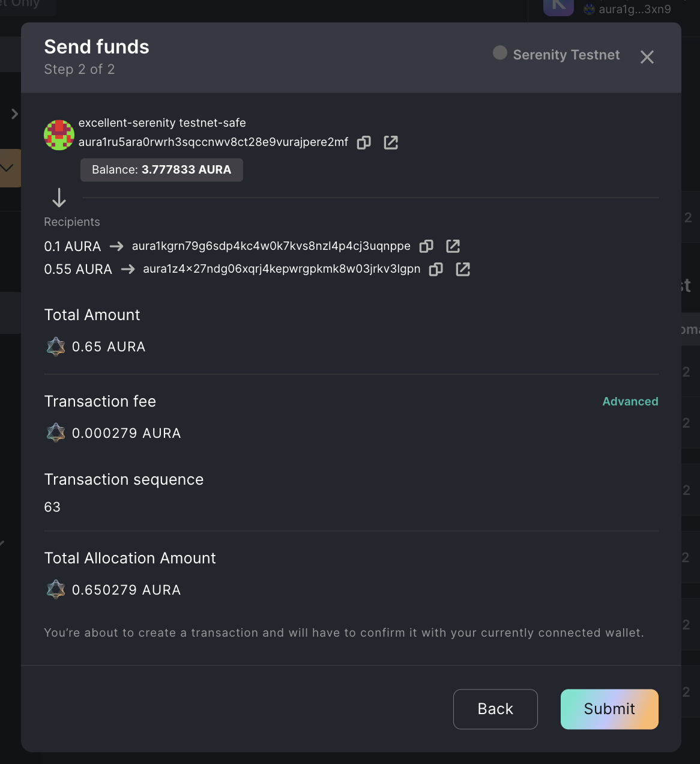Copy the first recipient's address
This screenshot has width=700, height=764.
click(426, 246)
